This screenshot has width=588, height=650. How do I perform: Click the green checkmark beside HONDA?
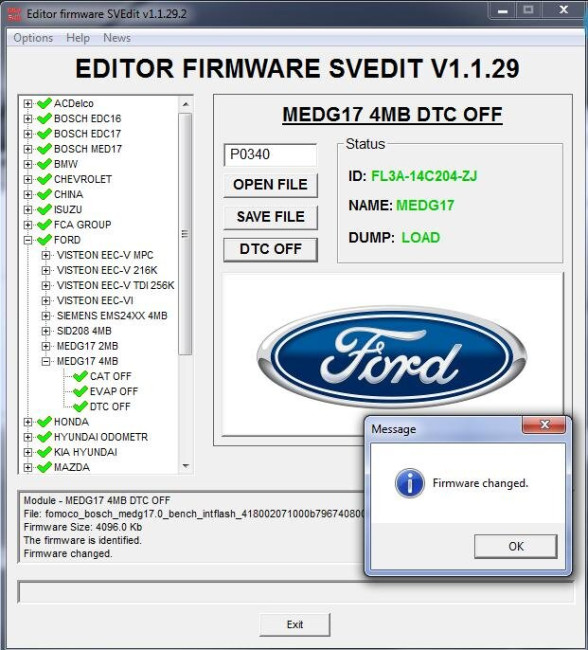[x=44, y=422]
